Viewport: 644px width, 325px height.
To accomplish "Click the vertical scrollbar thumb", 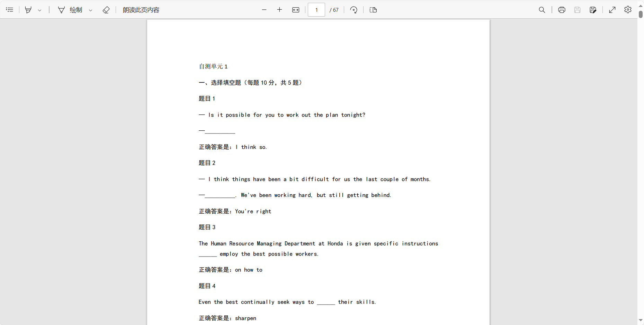I will pos(641,14).
